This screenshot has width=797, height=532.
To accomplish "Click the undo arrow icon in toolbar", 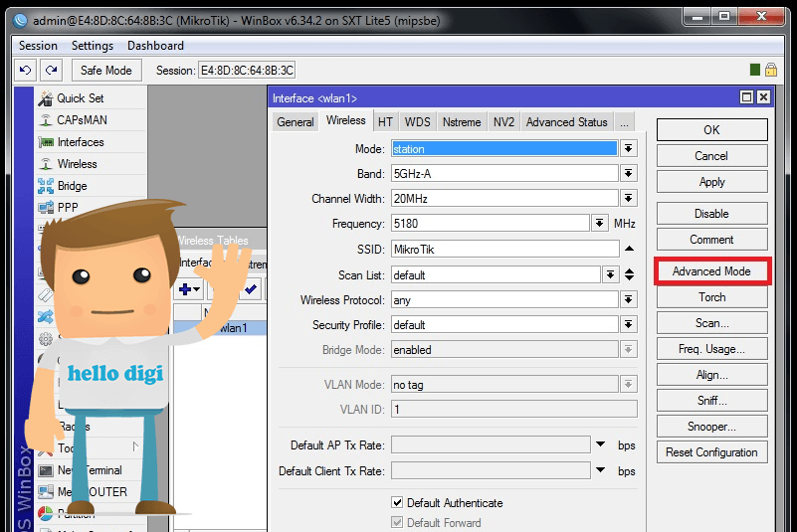I will (x=26, y=71).
